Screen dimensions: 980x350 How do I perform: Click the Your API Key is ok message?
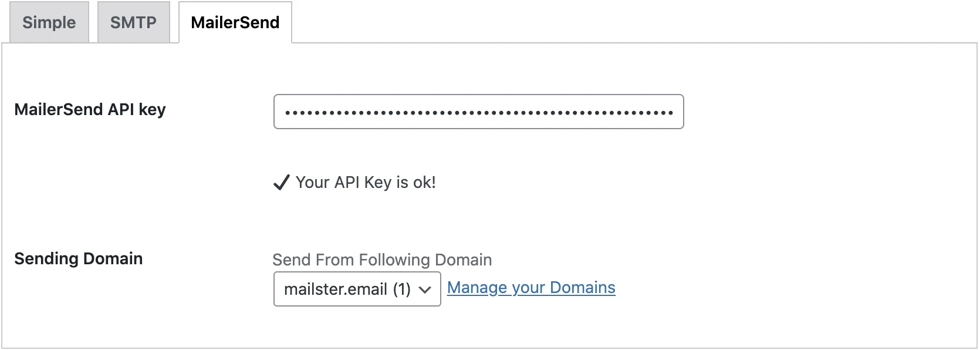pos(366,183)
